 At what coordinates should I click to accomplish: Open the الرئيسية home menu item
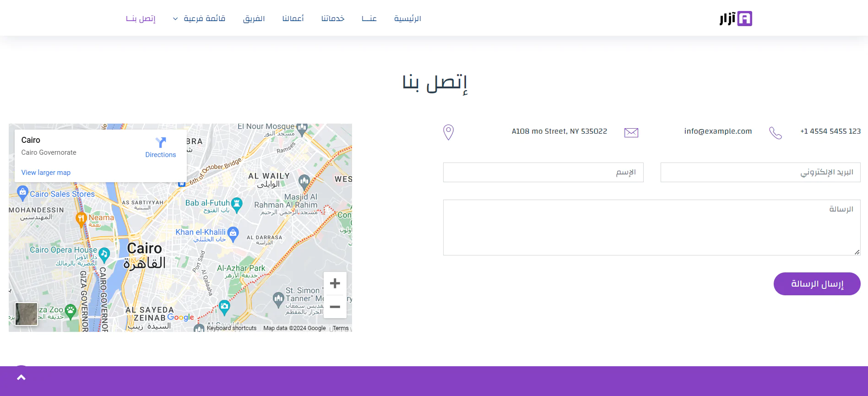(407, 19)
